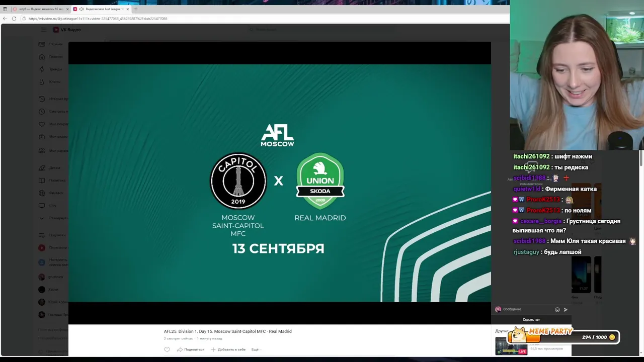
Task: Click the video title AFL25. Division 1
Action: pyautogui.click(x=228, y=331)
